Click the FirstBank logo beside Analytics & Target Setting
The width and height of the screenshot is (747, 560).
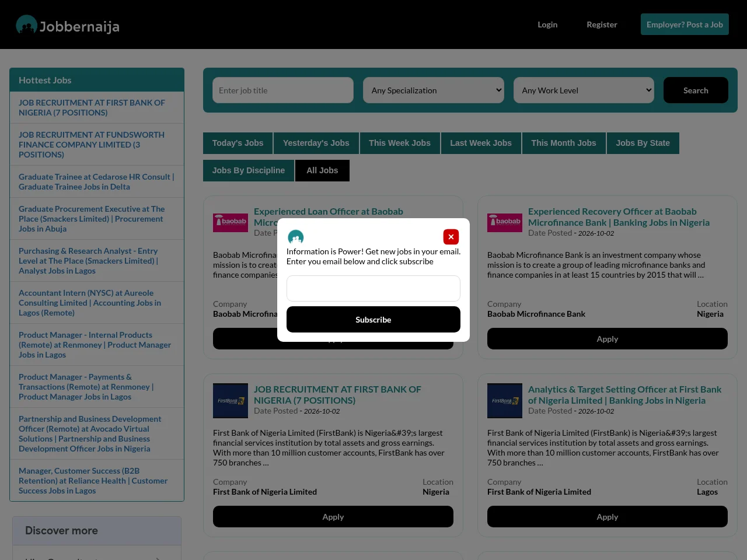tap(505, 401)
